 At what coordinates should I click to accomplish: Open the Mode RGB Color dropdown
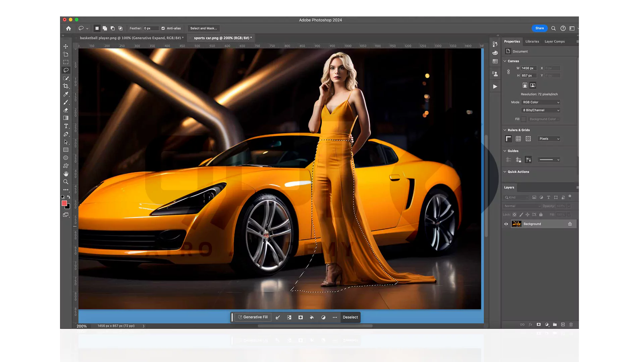coord(541,102)
